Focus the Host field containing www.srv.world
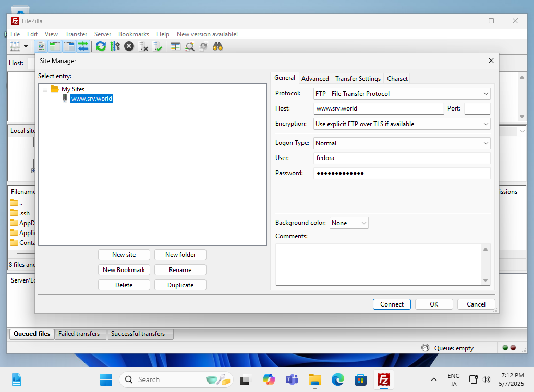Viewport: 534px width, 392px height. [x=379, y=108]
